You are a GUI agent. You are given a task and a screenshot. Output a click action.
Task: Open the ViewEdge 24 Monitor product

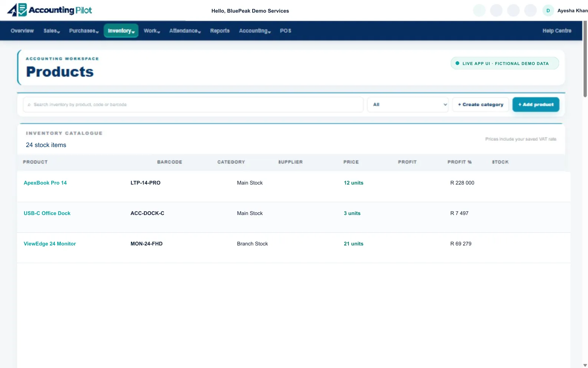click(x=50, y=244)
